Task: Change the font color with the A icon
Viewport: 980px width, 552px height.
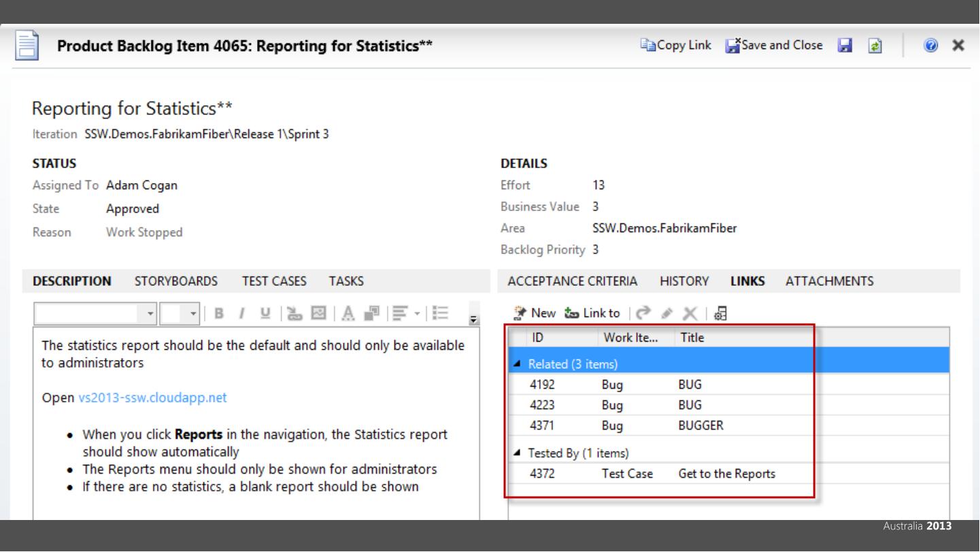Action: pos(348,313)
